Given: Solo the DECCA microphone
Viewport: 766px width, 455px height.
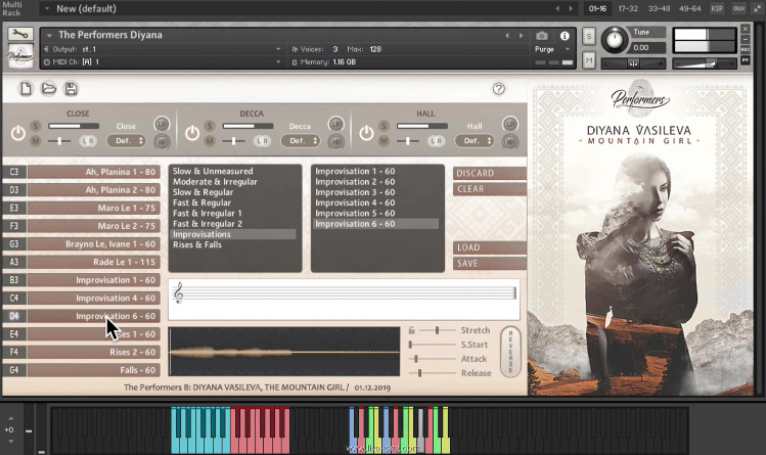Looking at the screenshot, I should [210, 126].
